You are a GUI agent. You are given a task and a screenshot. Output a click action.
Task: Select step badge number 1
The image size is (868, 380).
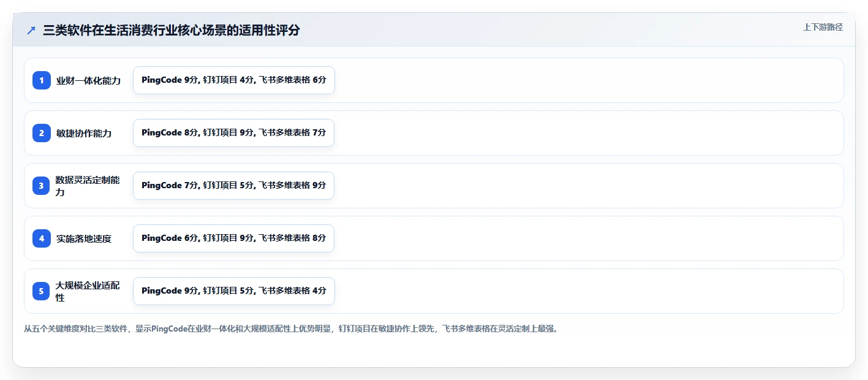[x=42, y=80]
